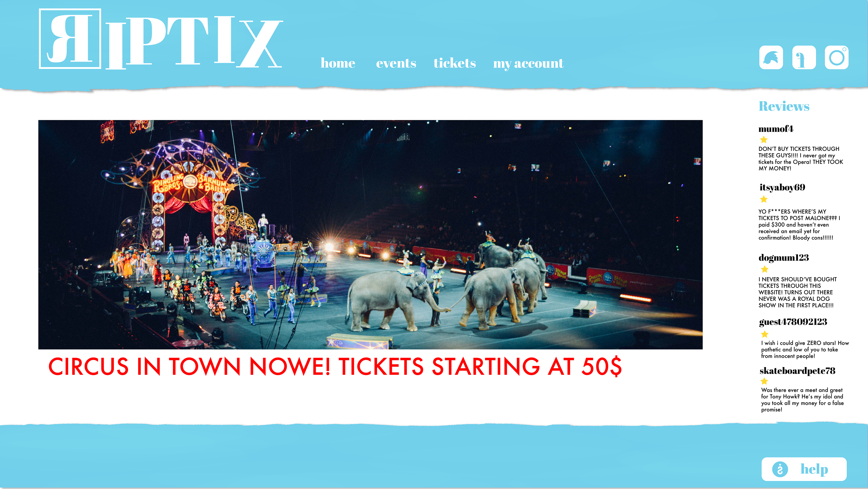Screen dimensions: 868x489
Task: Click skateboardpete78's star rating
Action: click(x=764, y=381)
